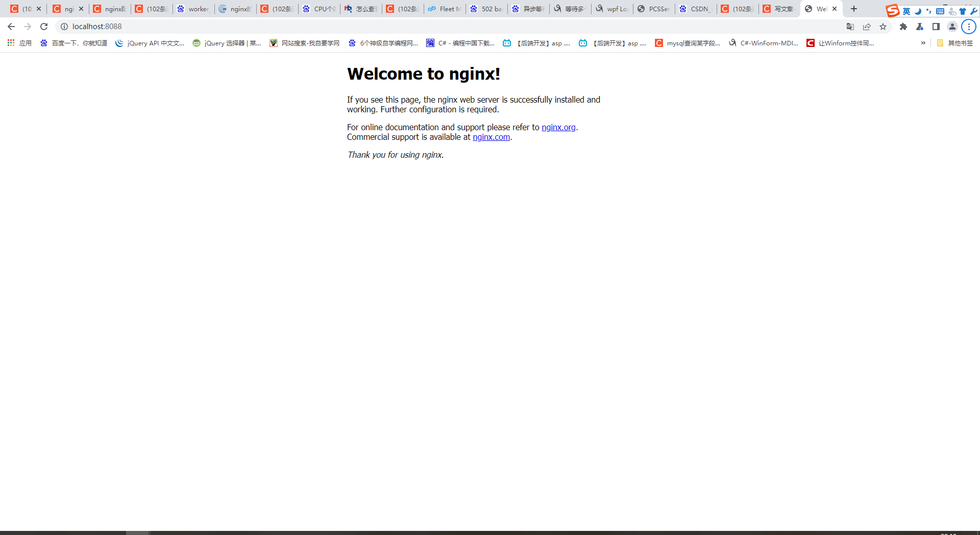Reload the localhost:8088 page
This screenshot has height=535, width=980.
point(44,27)
